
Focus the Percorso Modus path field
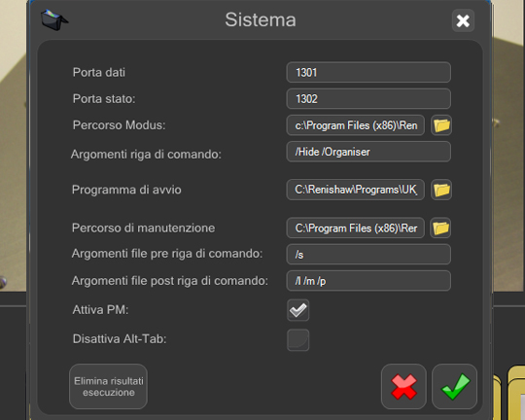pyautogui.click(x=356, y=125)
